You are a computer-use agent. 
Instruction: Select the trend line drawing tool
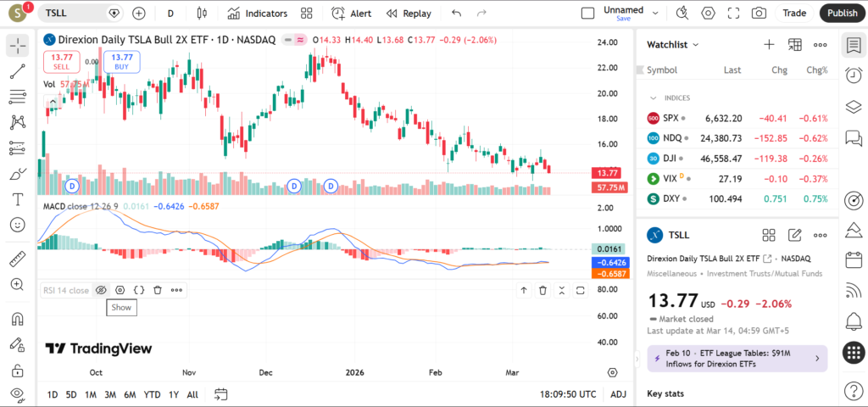point(18,72)
